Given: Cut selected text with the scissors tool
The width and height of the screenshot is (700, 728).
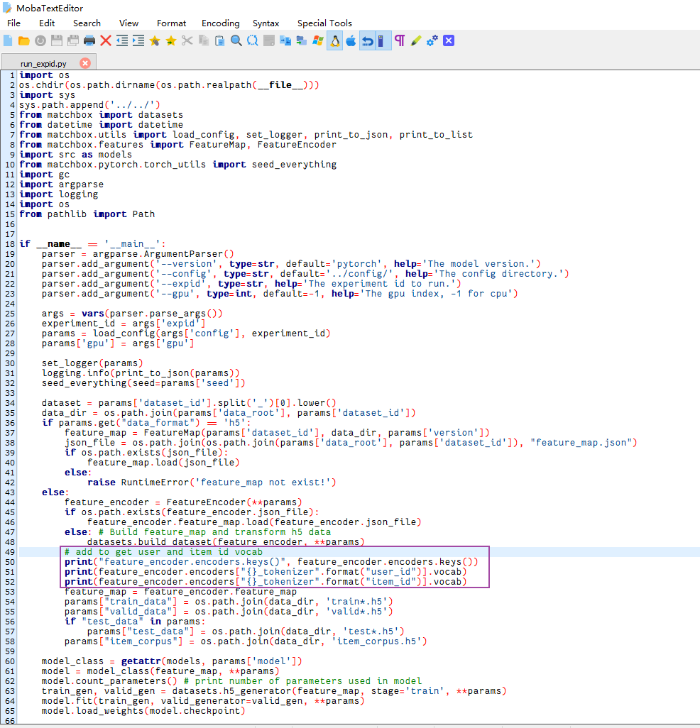Looking at the screenshot, I should point(187,40).
